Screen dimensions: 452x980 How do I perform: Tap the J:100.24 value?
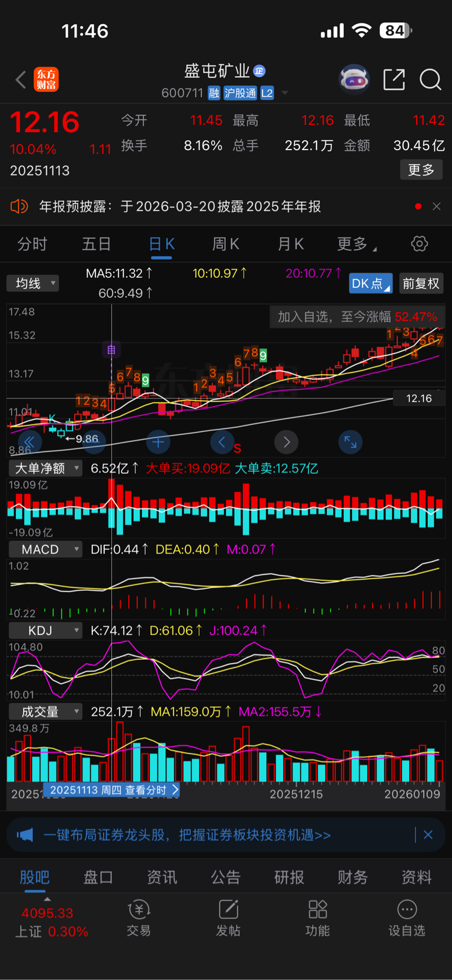tap(238, 630)
